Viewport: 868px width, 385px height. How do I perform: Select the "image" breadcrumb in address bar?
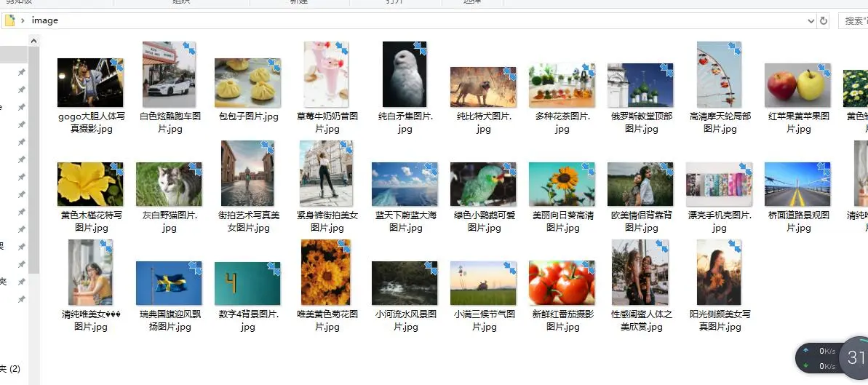(x=45, y=20)
